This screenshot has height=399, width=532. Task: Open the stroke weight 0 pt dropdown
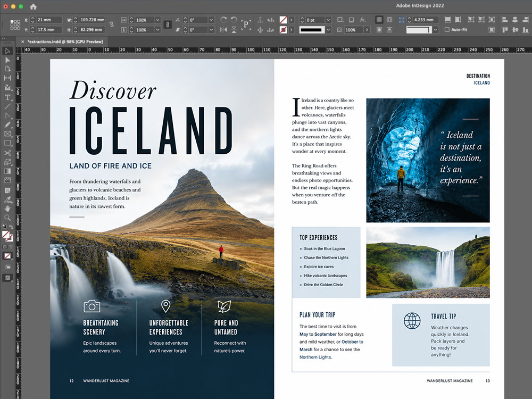coord(328,20)
